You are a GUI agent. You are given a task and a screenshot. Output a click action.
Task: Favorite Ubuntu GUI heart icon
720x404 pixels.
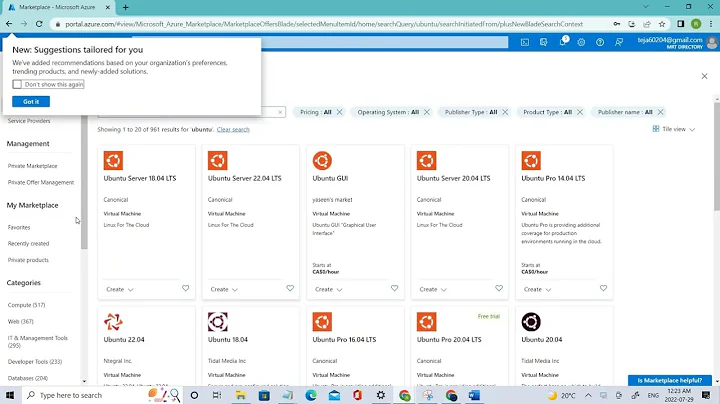pyautogui.click(x=394, y=288)
